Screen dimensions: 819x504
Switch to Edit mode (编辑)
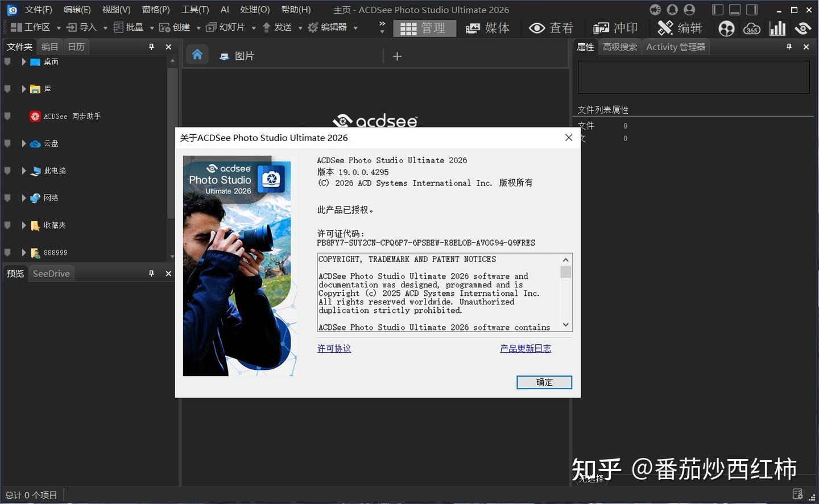pos(680,28)
